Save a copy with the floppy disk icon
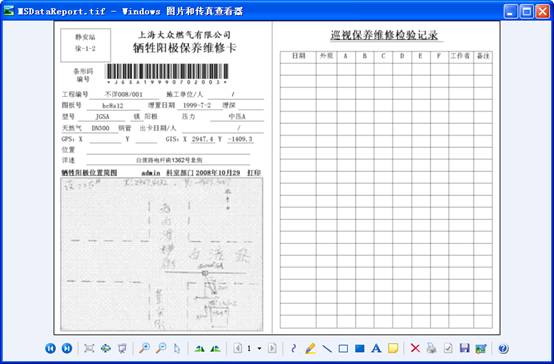The width and height of the screenshot is (554, 364). [x=465, y=348]
